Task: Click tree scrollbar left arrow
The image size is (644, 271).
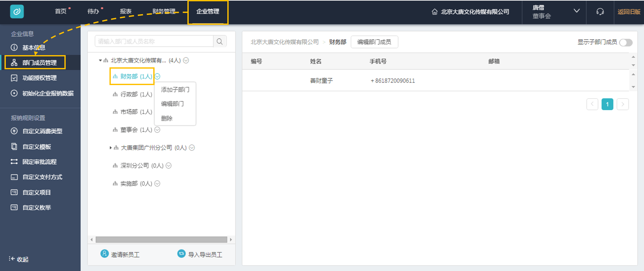Action: click(92, 239)
